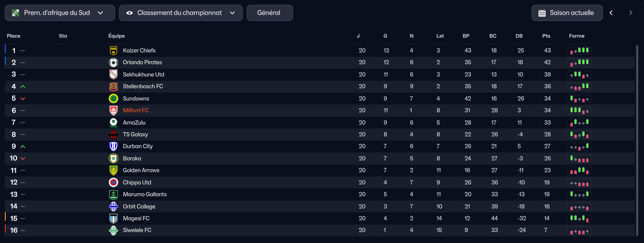
Task: Click the Kaizer Chiefs club badge
Action: 113,51
